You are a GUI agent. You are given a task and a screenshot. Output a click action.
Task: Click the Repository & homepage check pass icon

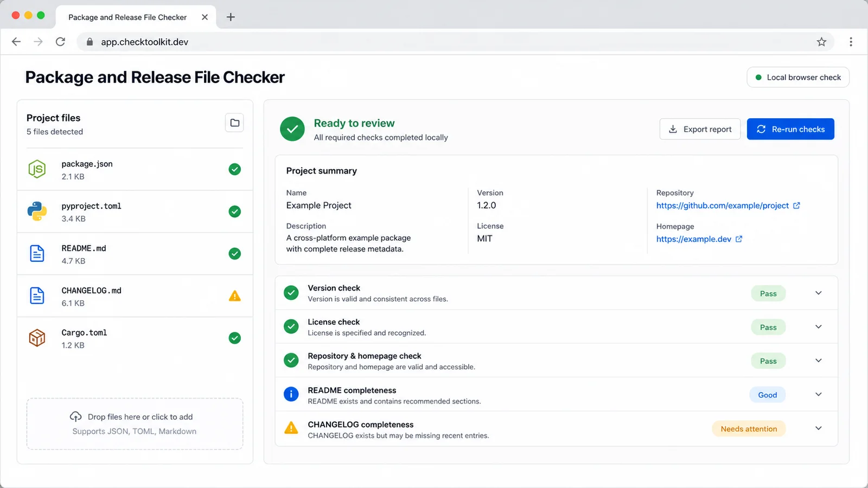291,361
